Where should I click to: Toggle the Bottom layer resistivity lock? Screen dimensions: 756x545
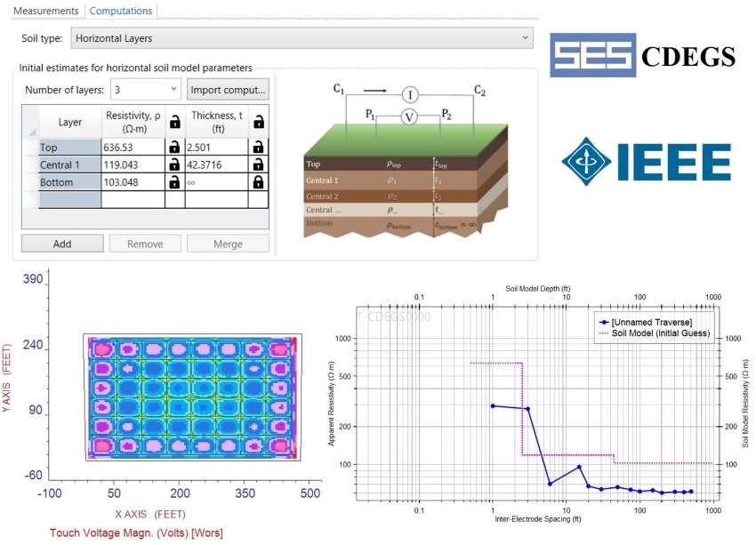point(174,182)
